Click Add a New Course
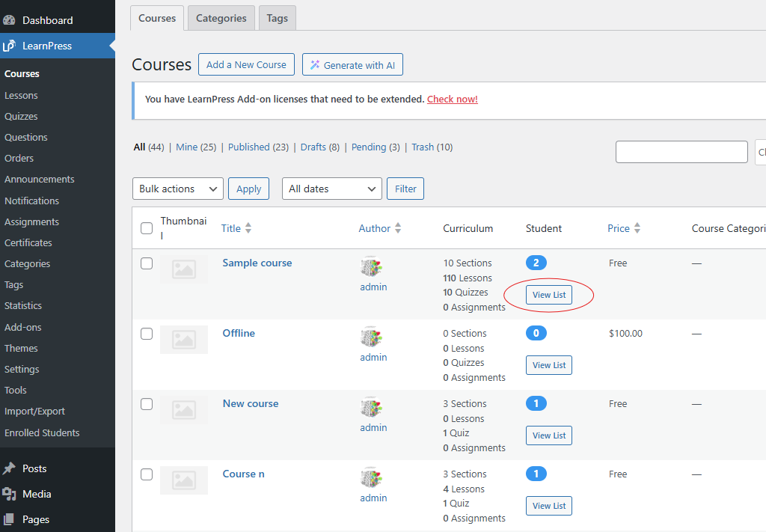Viewport: 766px width, 532px height. click(x=246, y=64)
